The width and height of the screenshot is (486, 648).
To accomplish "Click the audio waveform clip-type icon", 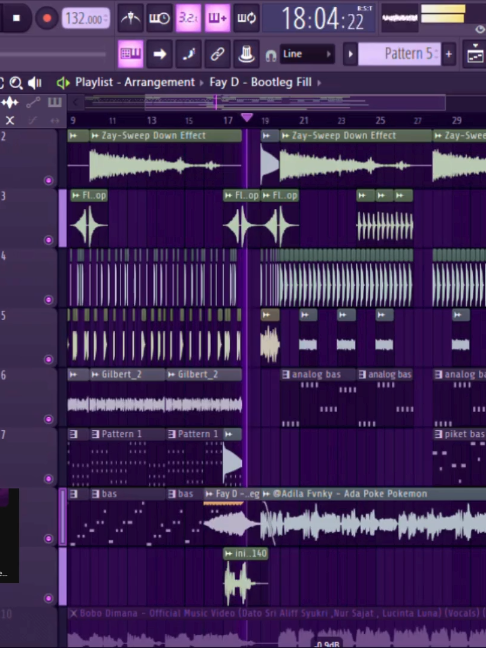I will coord(10,102).
